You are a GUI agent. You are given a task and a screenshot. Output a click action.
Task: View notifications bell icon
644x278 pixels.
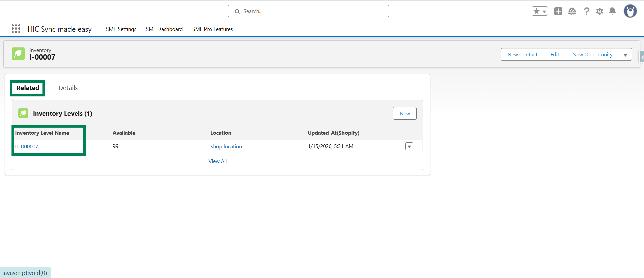point(612,11)
